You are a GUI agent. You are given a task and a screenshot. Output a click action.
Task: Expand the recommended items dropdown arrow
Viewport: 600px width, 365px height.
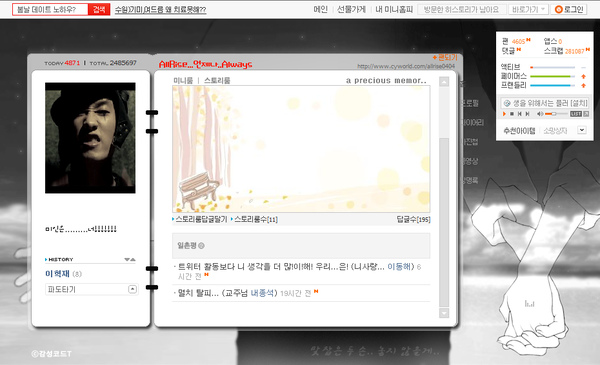click(582, 130)
